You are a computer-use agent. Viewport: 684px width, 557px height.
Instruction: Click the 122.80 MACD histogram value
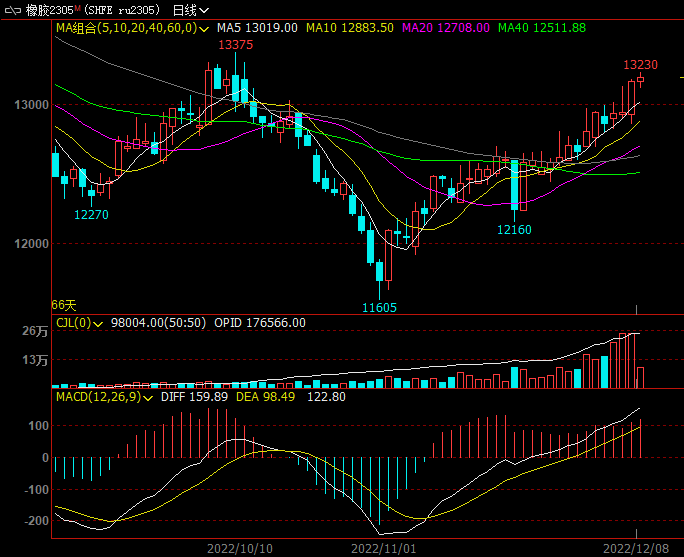[326, 396]
